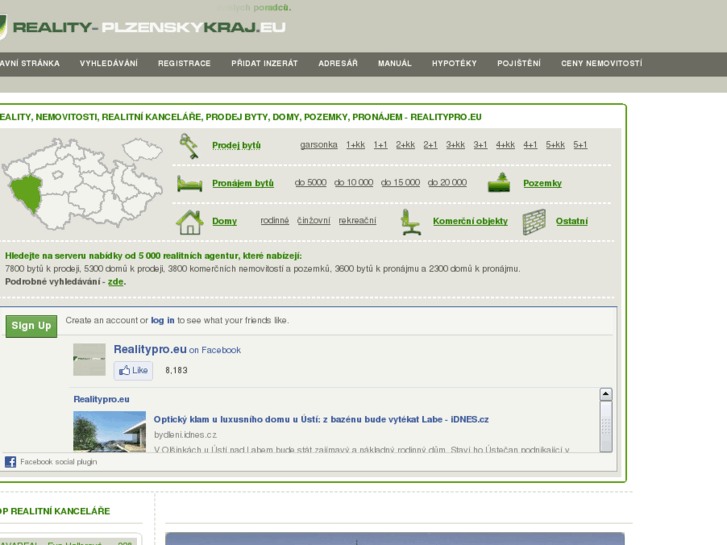Click the house icon beside Domy
This screenshot has width=727, height=545.
[x=190, y=222]
